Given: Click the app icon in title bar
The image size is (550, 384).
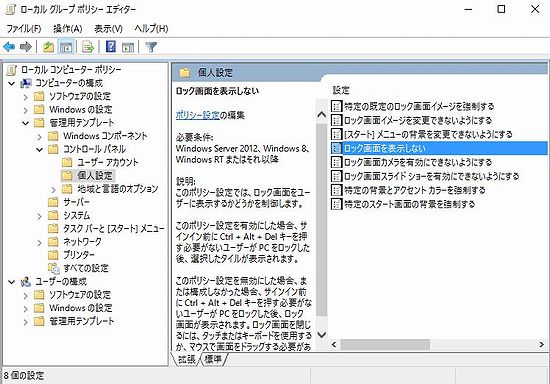Looking at the screenshot, I should [11, 9].
